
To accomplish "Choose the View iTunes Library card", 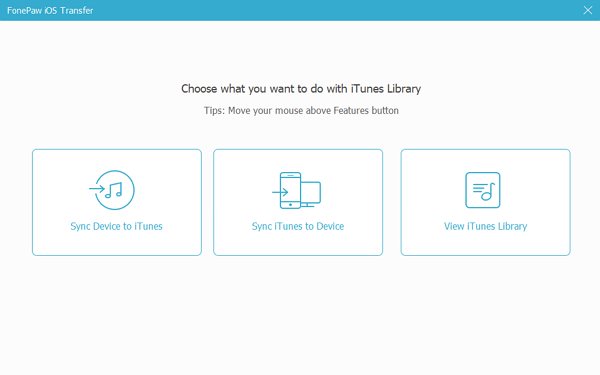I will [486, 202].
